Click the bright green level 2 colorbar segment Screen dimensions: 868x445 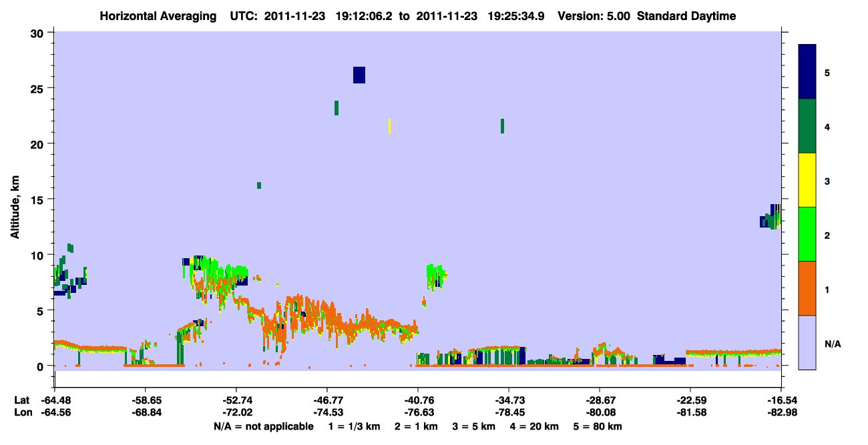pos(807,234)
